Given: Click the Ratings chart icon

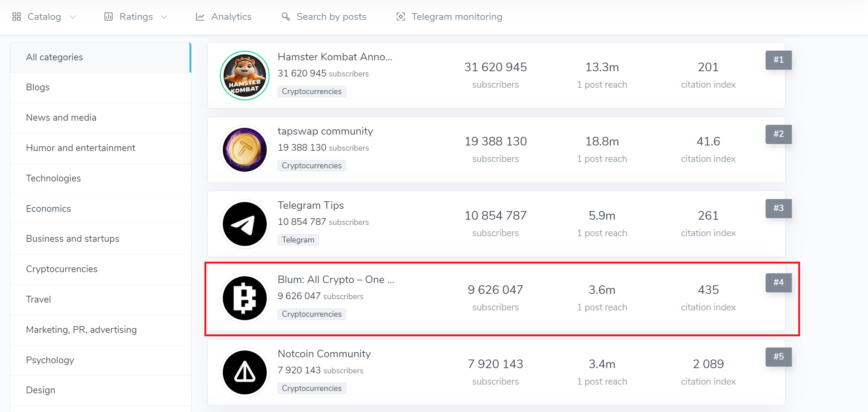Looking at the screenshot, I should coord(108,16).
